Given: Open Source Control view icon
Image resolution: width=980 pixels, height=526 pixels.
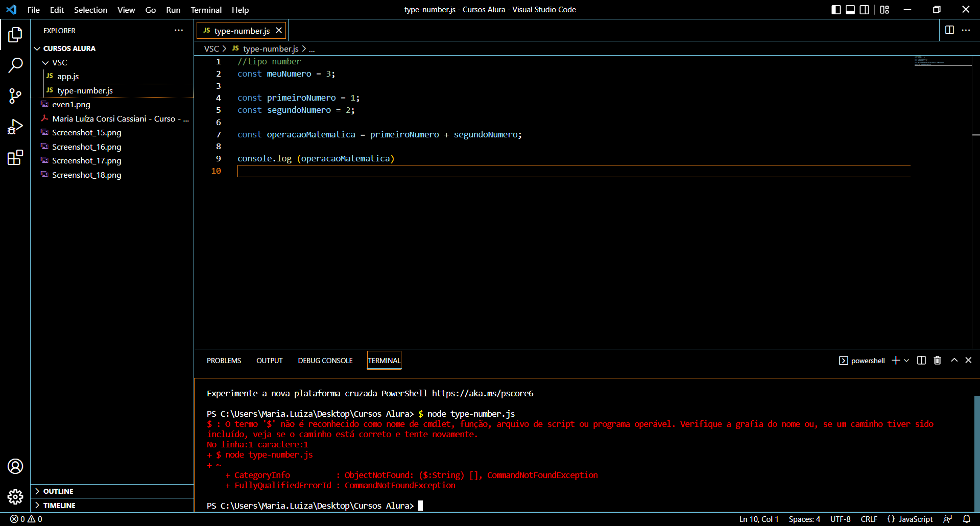Looking at the screenshot, I should coord(15,95).
